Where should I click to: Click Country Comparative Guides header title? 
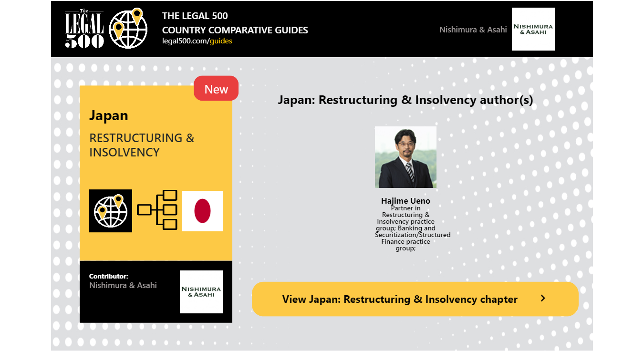point(235,30)
